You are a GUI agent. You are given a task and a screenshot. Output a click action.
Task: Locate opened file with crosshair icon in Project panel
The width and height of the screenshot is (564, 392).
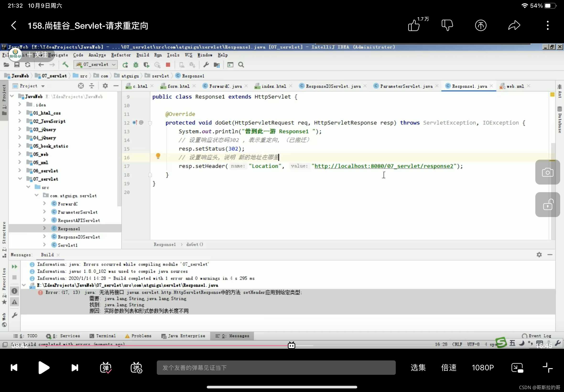81,86
